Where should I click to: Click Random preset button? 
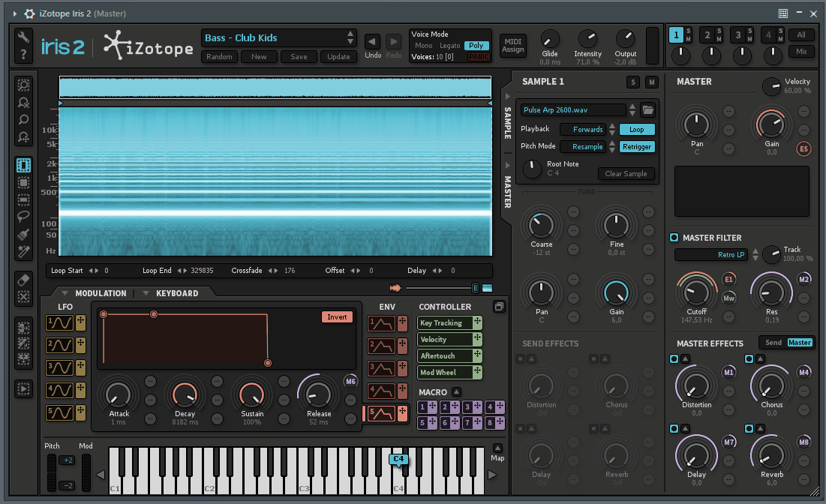(x=219, y=56)
